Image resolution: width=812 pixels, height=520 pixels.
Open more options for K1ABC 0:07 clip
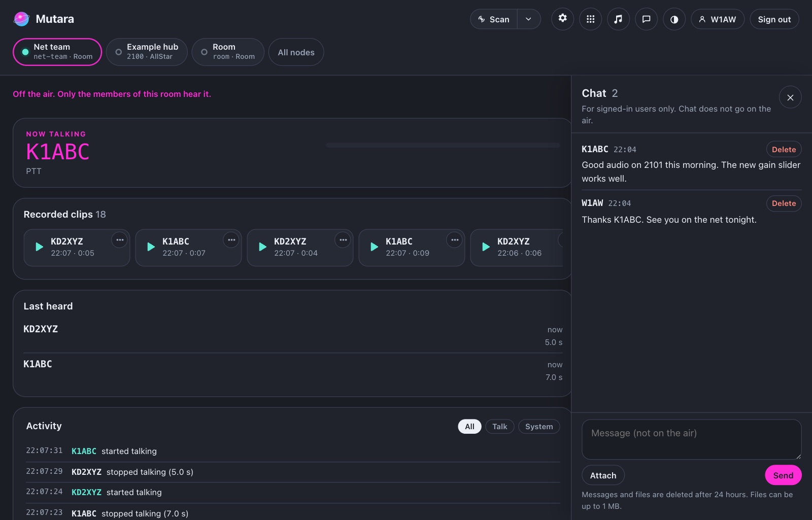click(x=231, y=240)
